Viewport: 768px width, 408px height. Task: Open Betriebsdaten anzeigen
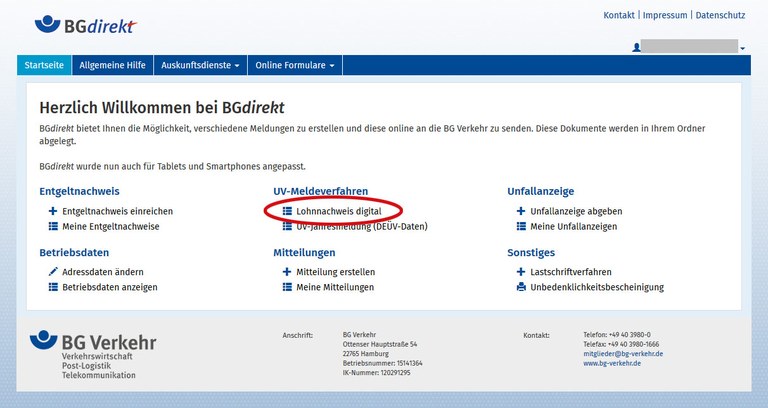point(110,287)
